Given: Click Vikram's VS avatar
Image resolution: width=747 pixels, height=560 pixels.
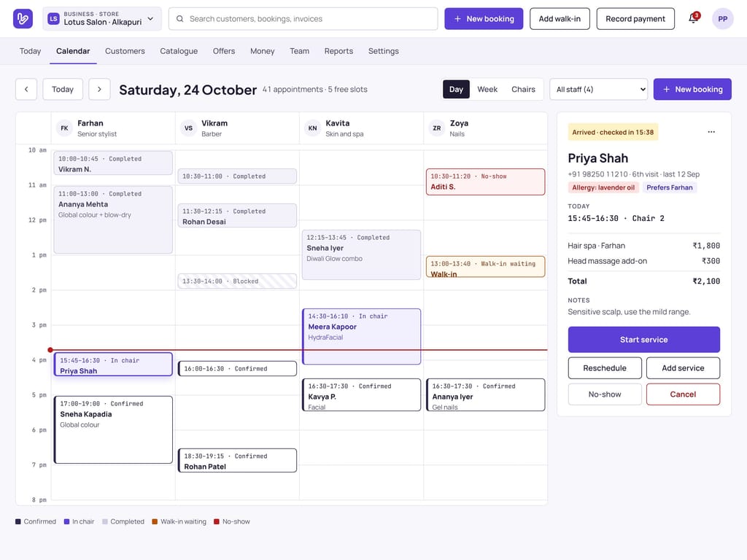Looking at the screenshot, I should tap(188, 128).
